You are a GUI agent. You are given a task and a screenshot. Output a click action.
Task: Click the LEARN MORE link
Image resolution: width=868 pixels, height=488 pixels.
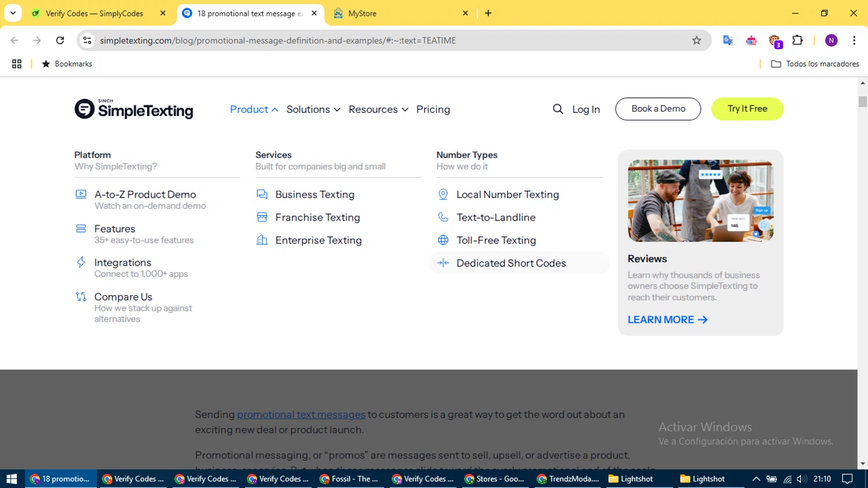click(667, 320)
